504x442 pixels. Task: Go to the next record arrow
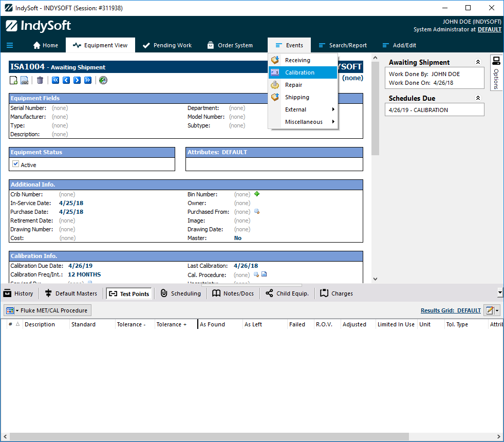(77, 80)
